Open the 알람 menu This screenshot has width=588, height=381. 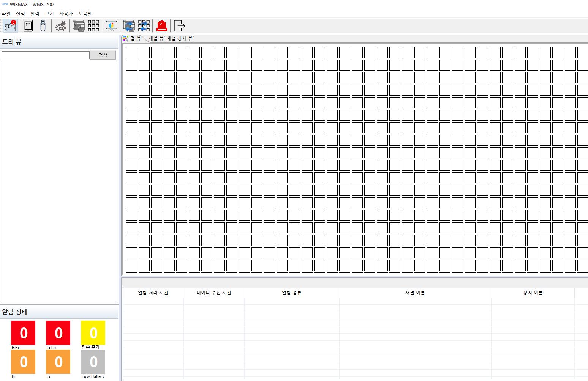[x=35, y=14]
